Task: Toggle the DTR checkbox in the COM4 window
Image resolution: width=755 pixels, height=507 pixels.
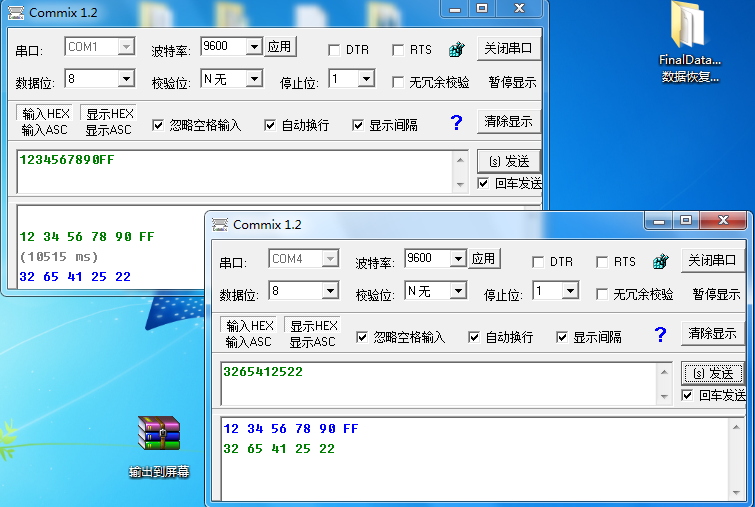Action: click(x=538, y=262)
